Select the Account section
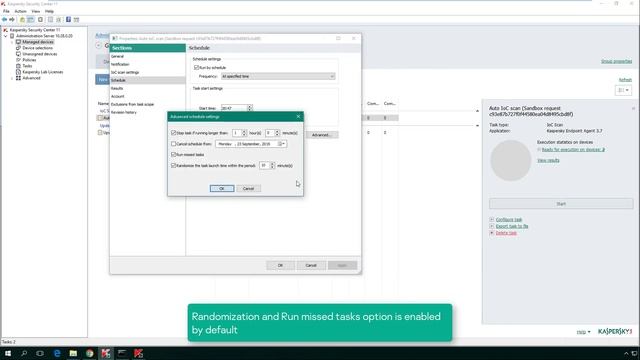Viewport: 640px width, 360px height. [118, 96]
